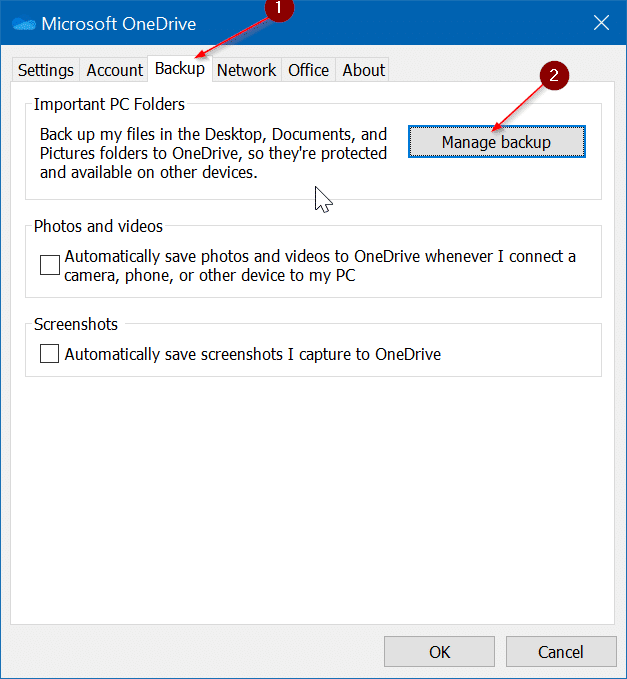Click the 'Photos and videos' group label

click(98, 226)
